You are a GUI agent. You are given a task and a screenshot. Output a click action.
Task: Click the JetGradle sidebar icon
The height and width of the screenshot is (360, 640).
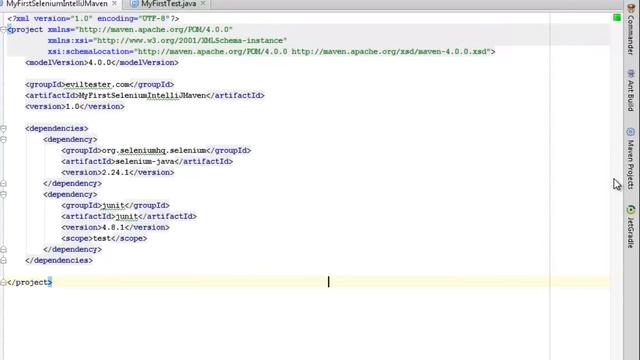click(x=631, y=210)
